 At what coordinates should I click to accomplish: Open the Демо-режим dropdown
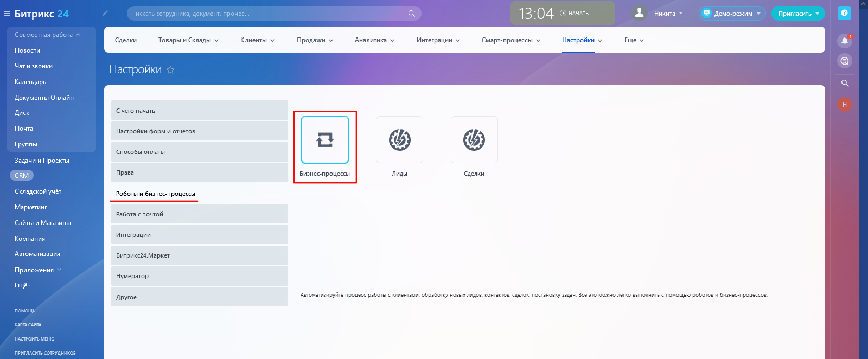[x=732, y=14]
